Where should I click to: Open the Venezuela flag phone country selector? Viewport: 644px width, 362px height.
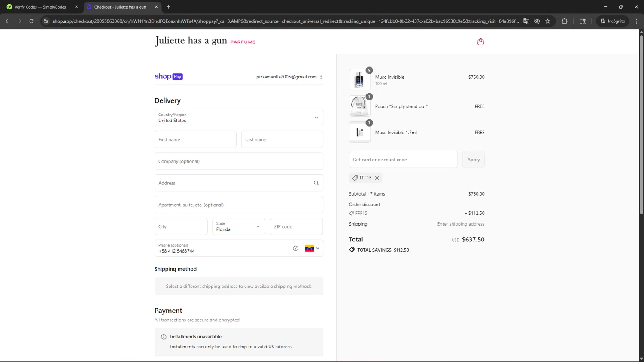point(312,248)
